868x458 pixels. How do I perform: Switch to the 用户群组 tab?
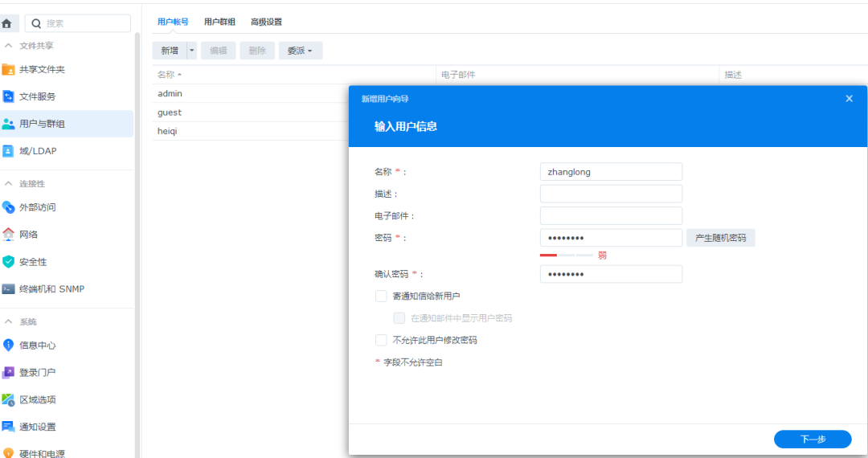219,22
